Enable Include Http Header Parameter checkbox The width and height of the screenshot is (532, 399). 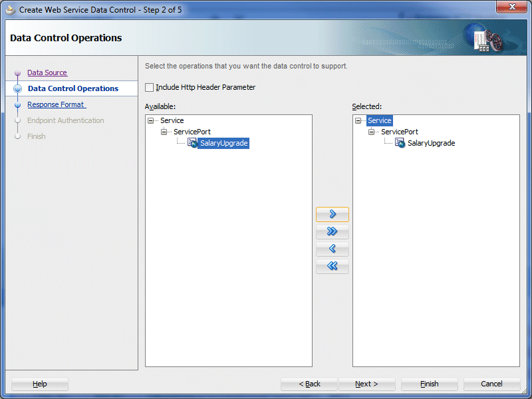(x=149, y=88)
